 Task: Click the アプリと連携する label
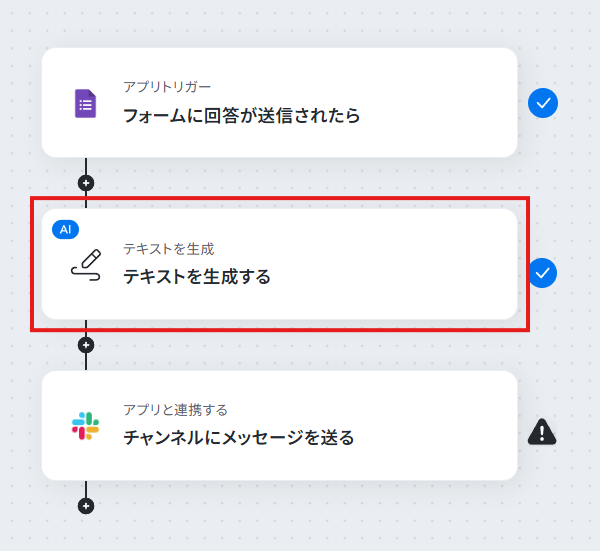[175, 410]
